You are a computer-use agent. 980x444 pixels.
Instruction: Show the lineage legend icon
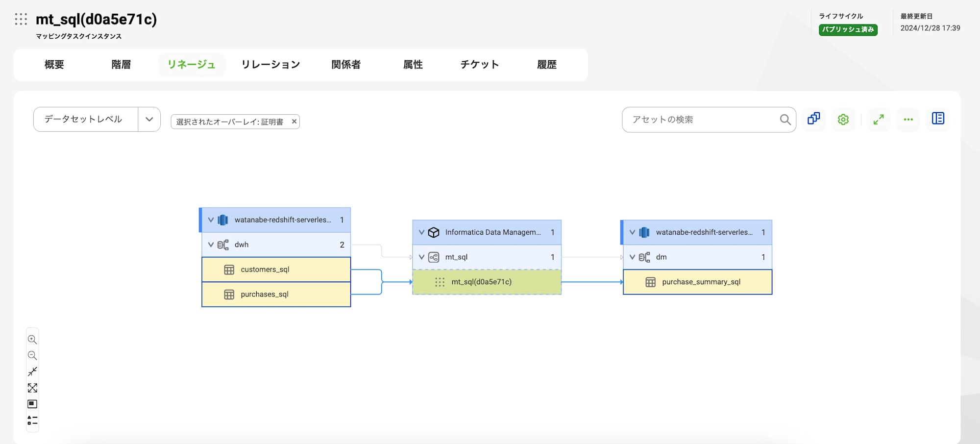coord(32,420)
